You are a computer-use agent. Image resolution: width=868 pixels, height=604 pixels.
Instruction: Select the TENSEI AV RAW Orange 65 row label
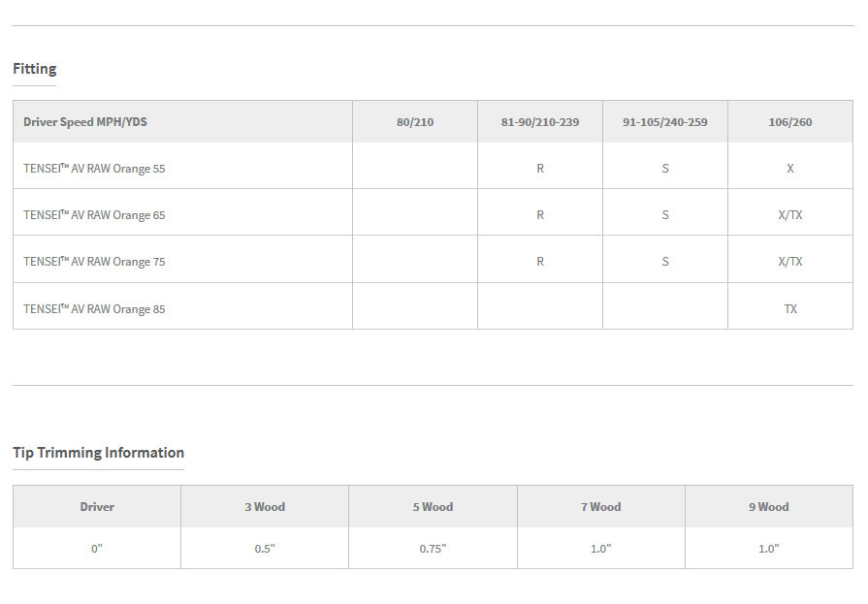tap(94, 215)
